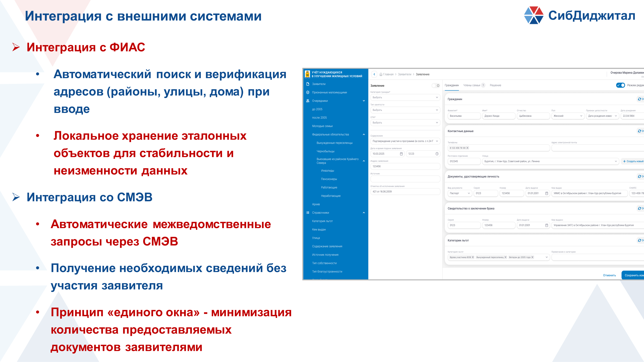The height and width of the screenshot is (362, 644).
Task: Click the clock icon in the 12:23 field
Action: click(x=437, y=154)
